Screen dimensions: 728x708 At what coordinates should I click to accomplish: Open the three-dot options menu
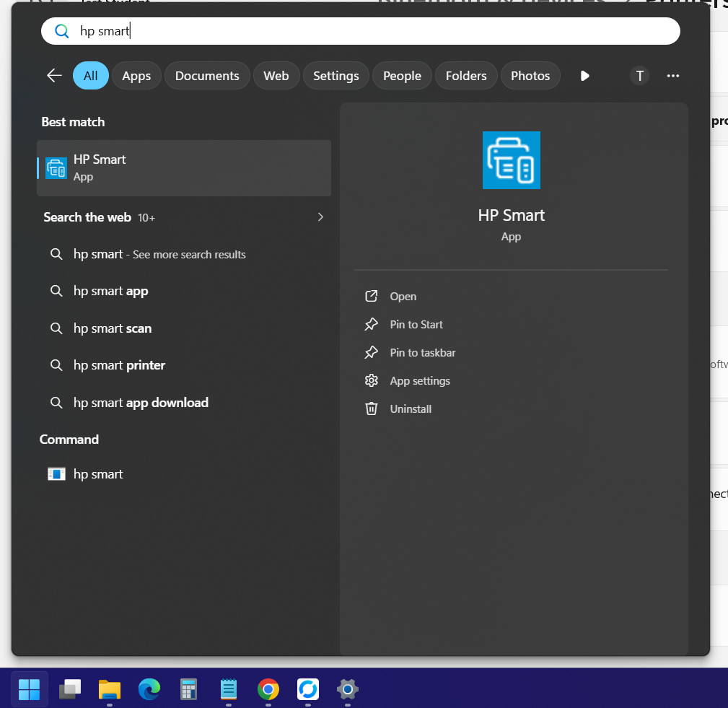tap(672, 76)
